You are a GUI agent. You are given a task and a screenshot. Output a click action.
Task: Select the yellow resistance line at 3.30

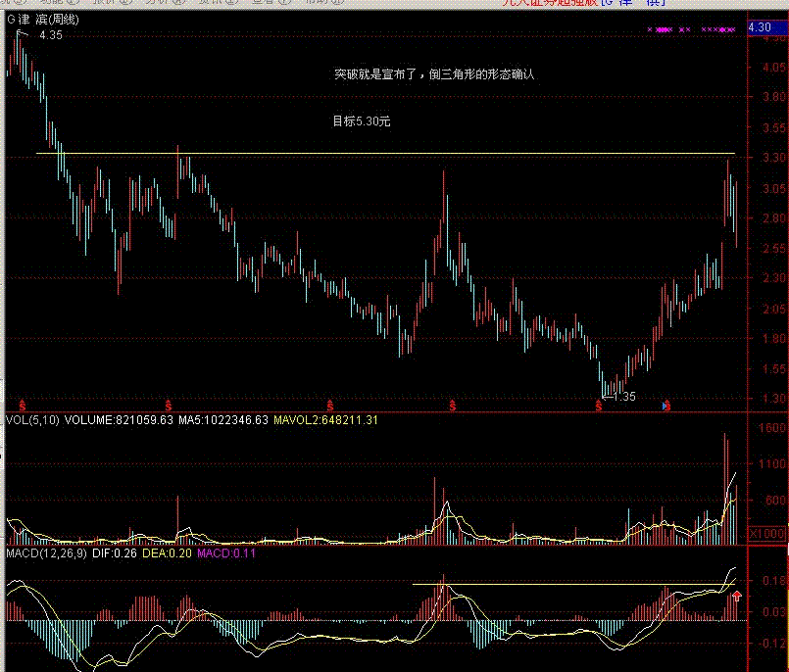(x=385, y=153)
